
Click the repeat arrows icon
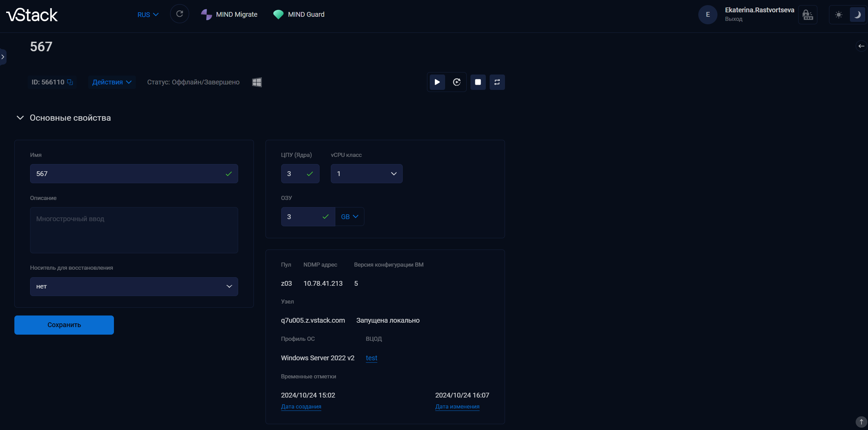pyautogui.click(x=497, y=82)
